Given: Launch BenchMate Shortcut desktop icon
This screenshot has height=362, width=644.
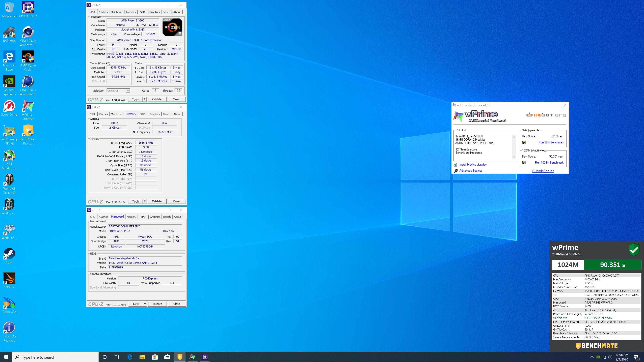Looking at the screenshot, I should pyautogui.click(x=28, y=135).
